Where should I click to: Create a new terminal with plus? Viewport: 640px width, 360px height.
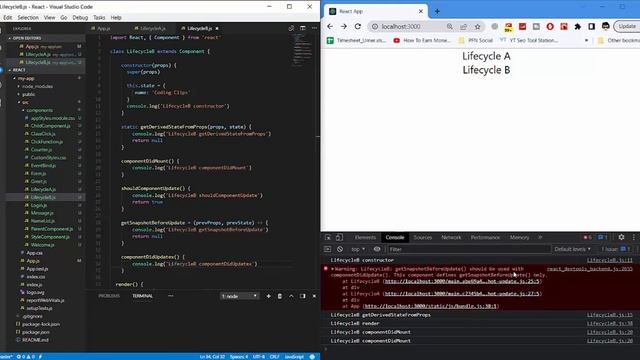(x=268, y=296)
